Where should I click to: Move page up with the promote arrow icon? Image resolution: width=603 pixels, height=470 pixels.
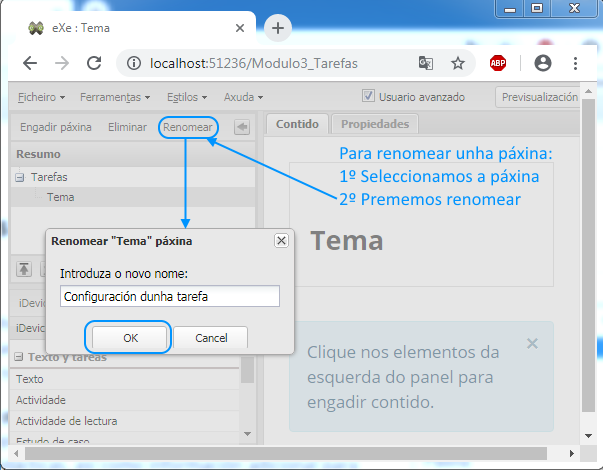[x=24, y=269]
